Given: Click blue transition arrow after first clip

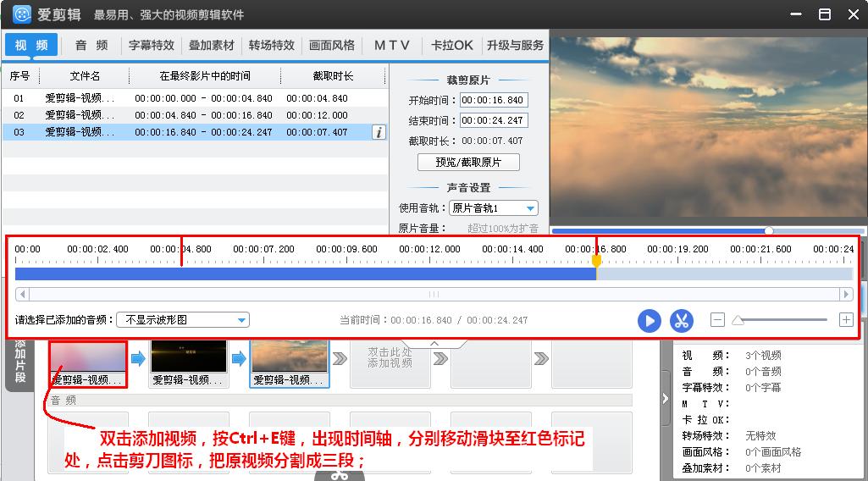Looking at the screenshot, I should point(138,359).
